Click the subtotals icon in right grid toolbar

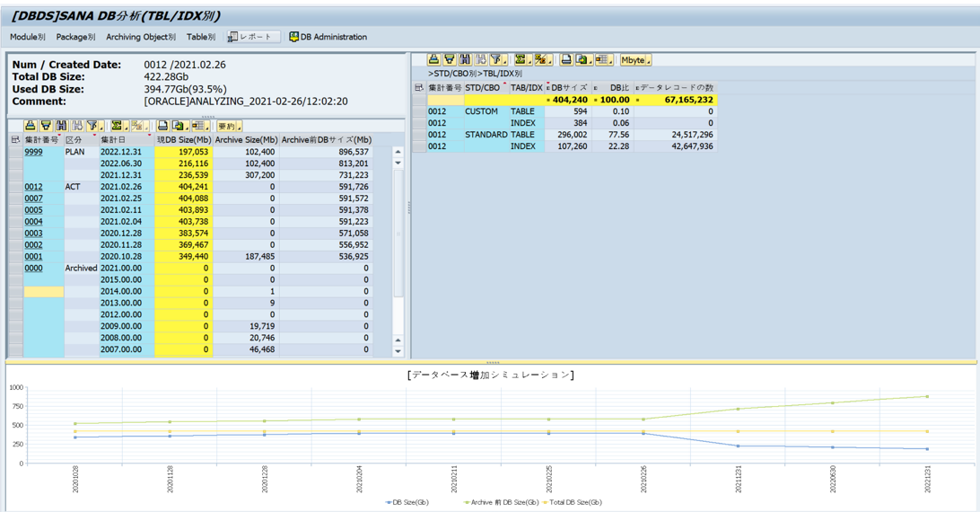(541, 59)
